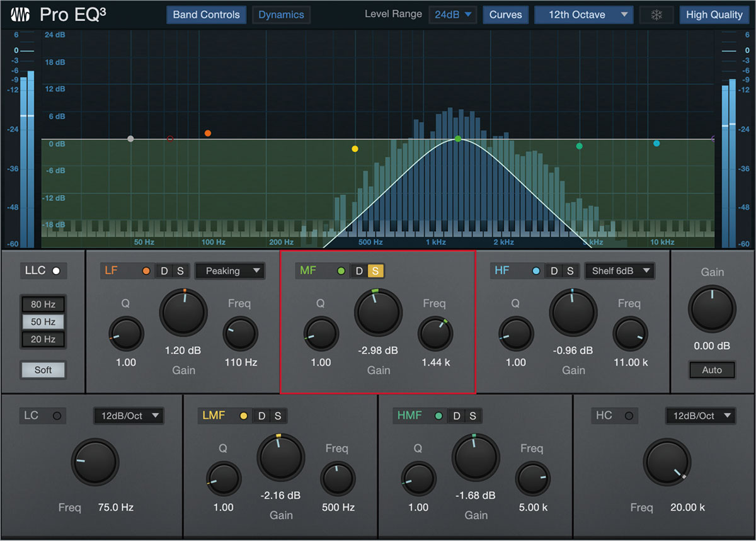Enable the LC low cut filter dot
Screen dimensions: 756x541
tap(56, 416)
